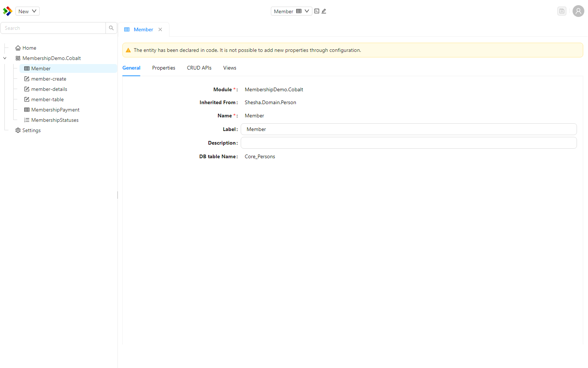Click the Name value Member
This screenshot has height=368, width=588.
(254, 116)
